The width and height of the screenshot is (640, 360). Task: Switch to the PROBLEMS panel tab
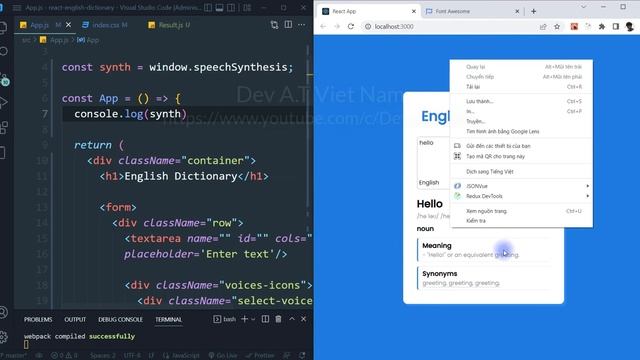point(38,320)
